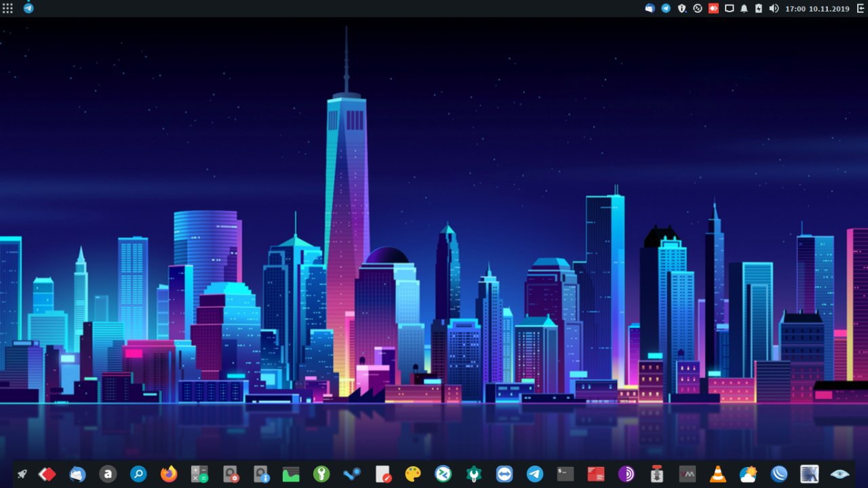Open the red AnyDesk tray icon
Image resolution: width=868 pixels, height=488 pixels.
[x=713, y=8]
